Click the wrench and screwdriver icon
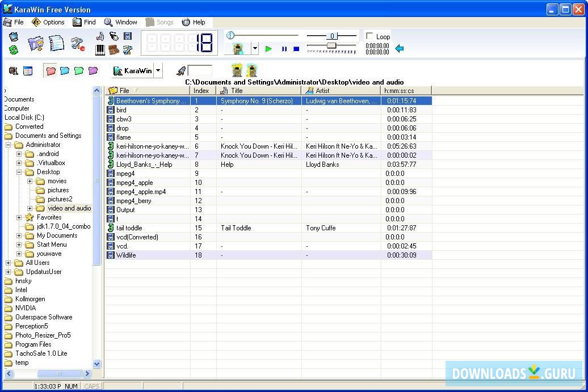 (128, 50)
